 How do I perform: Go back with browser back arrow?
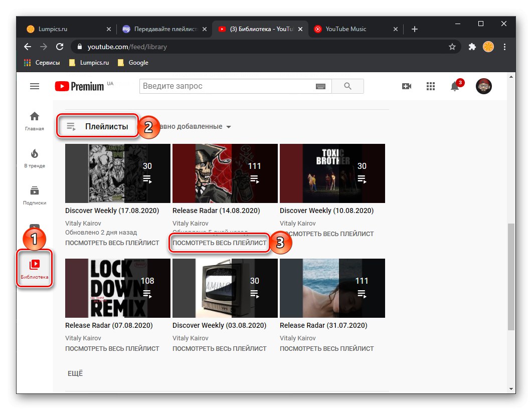tap(28, 47)
